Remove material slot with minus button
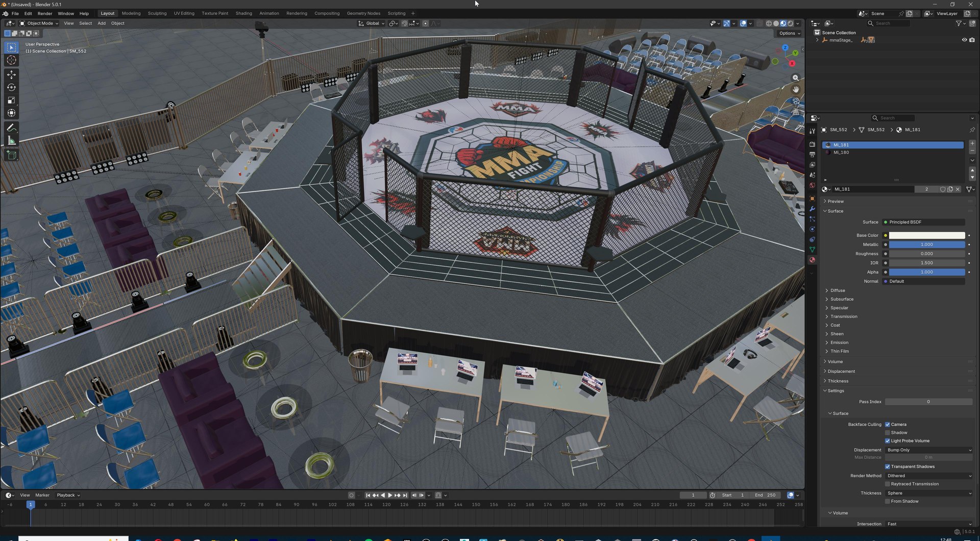This screenshot has width=980, height=541. [x=972, y=151]
